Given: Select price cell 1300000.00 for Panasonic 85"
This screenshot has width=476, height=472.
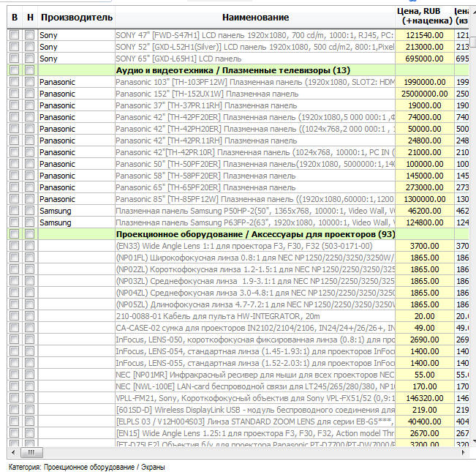Looking at the screenshot, I should pyautogui.click(x=425, y=199).
